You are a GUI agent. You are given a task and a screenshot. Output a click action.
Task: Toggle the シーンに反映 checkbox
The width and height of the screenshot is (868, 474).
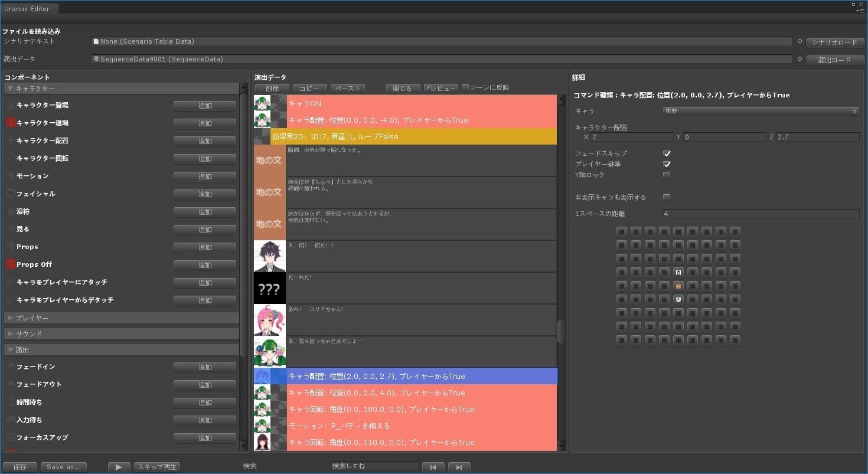click(x=465, y=88)
